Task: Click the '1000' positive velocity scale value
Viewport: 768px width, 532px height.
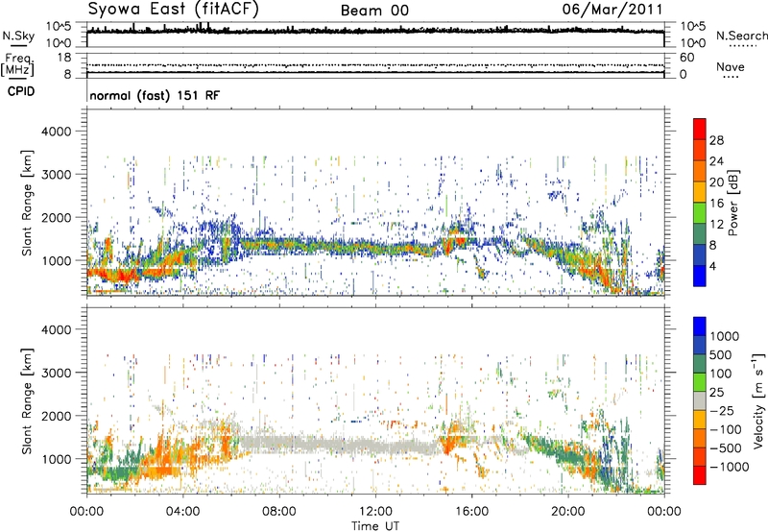Action: tap(725, 336)
